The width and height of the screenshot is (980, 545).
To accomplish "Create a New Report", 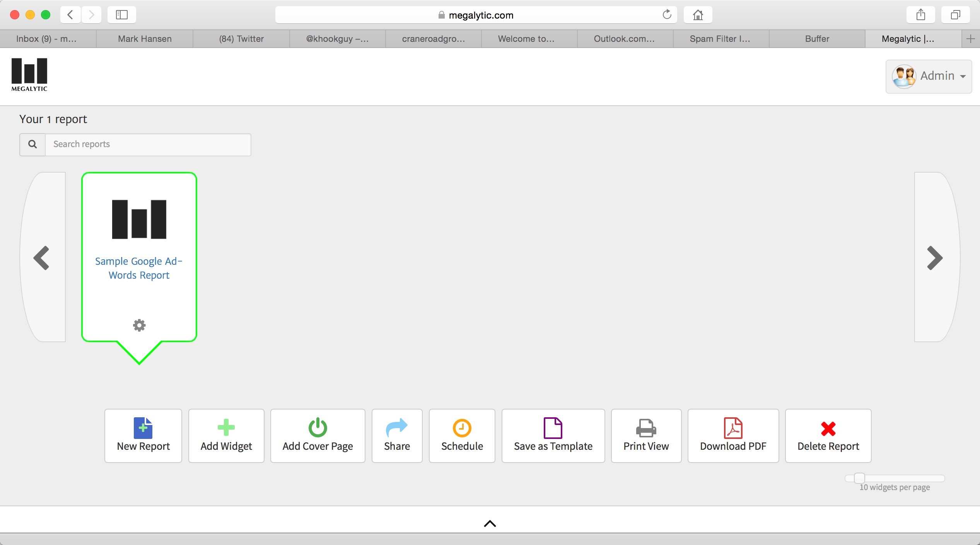I will click(x=143, y=435).
